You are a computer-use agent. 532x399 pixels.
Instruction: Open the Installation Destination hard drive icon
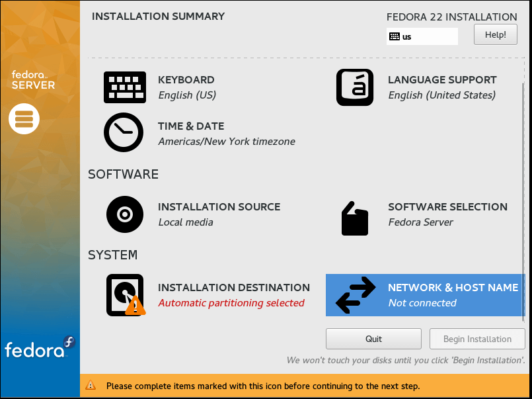coord(126,295)
